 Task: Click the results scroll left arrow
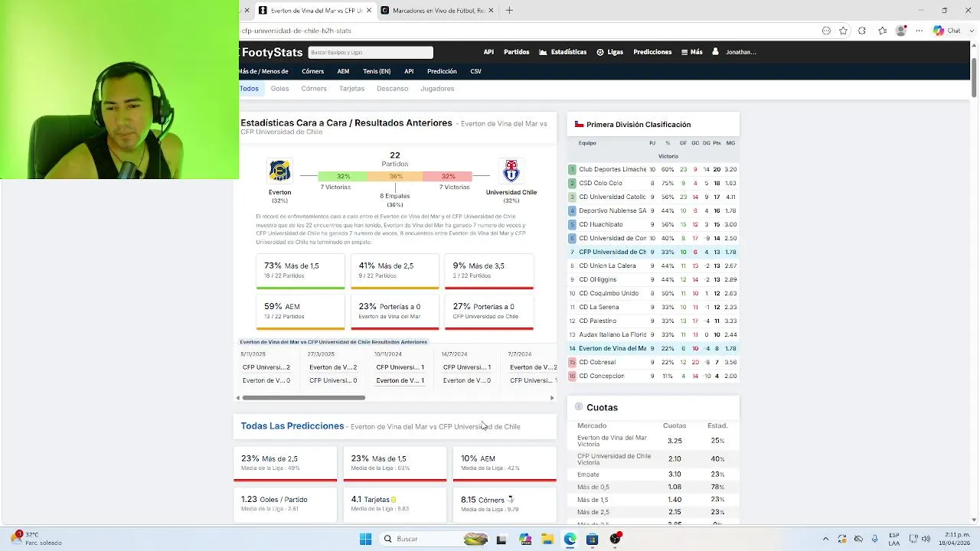tap(238, 398)
